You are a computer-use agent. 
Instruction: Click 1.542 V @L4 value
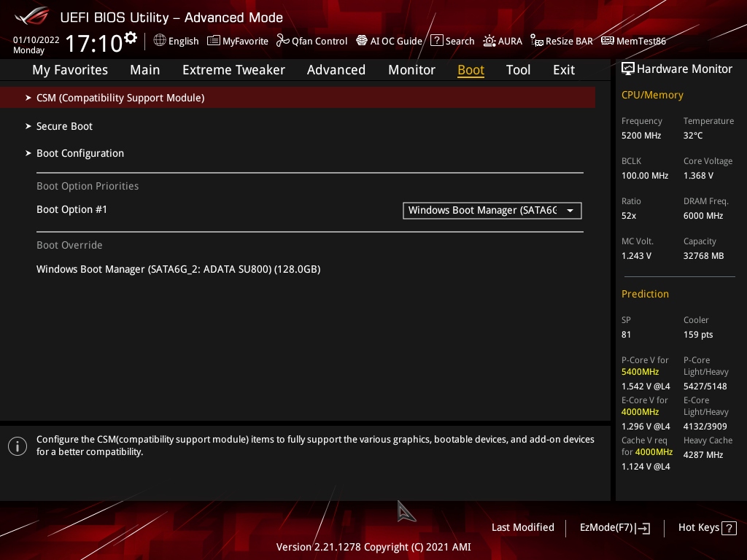(x=646, y=386)
